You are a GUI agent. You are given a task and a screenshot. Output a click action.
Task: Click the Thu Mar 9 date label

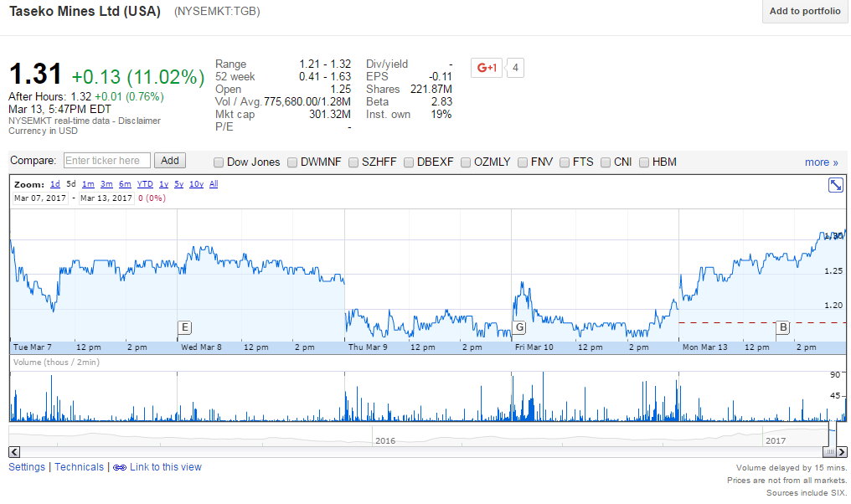368,347
